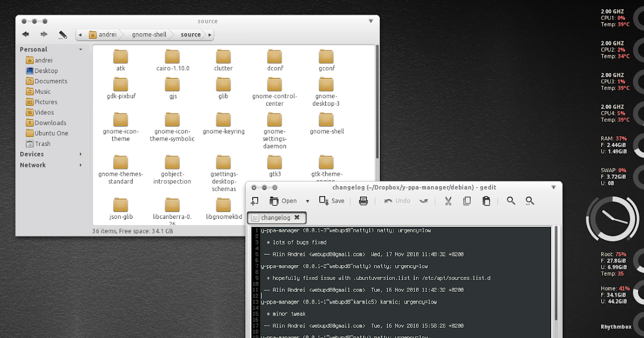
Task: Open Find and Replace in gedit
Action: [x=530, y=201]
